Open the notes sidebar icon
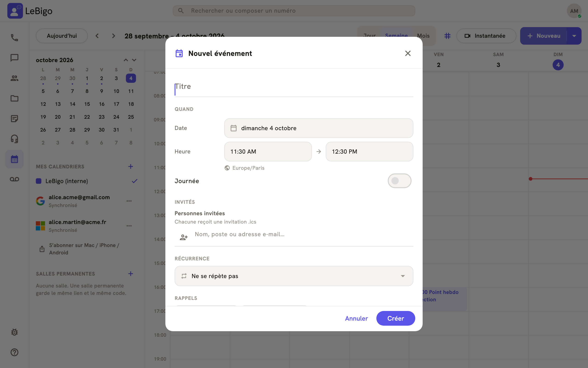The width and height of the screenshot is (588, 368). click(14, 118)
